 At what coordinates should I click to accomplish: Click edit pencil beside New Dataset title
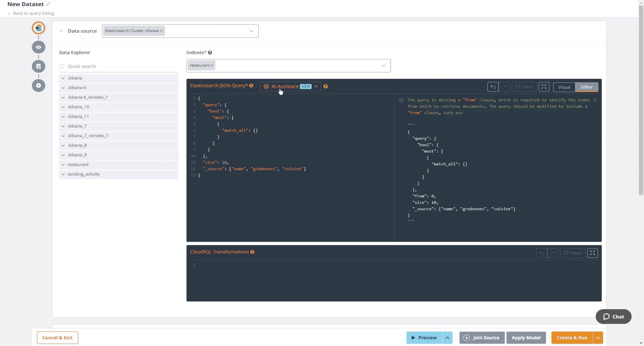coord(48,4)
